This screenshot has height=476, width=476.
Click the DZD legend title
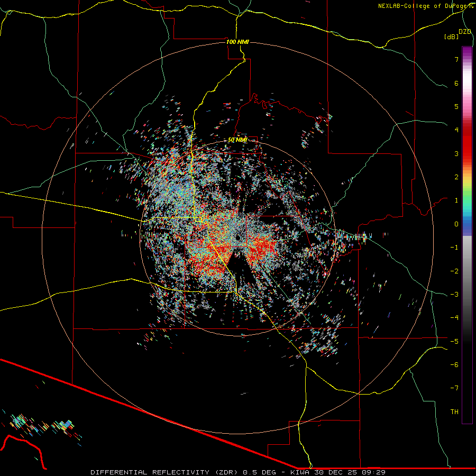coord(465,32)
